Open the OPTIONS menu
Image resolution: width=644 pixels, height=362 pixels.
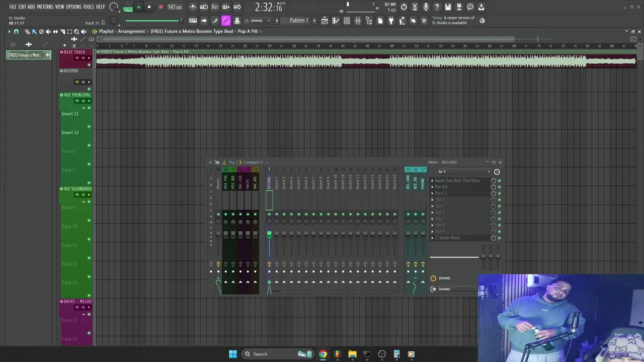pos(73,7)
